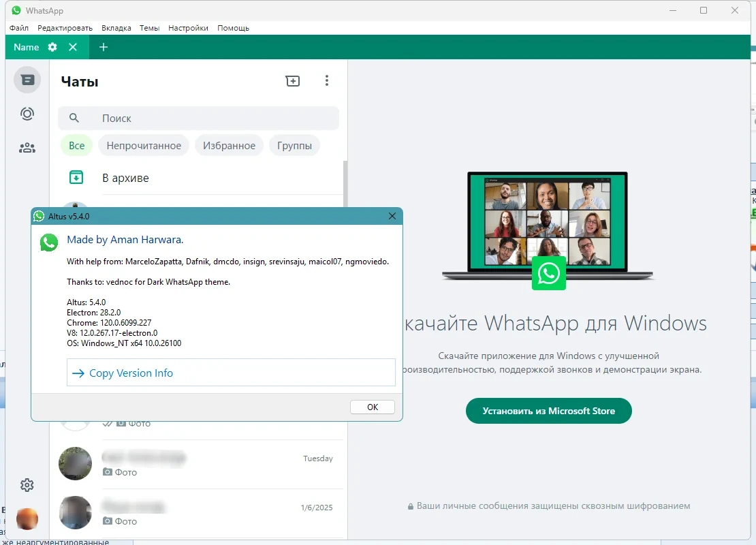Open the Communities sidebar icon
The height and width of the screenshot is (545, 756).
click(27, 148)
